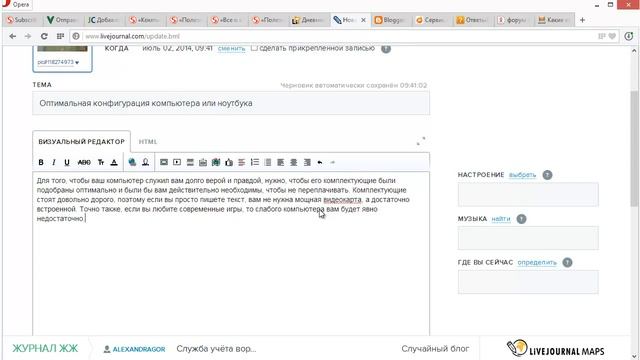Open 'Случайный блог' link
Image resolution: width=640 pixels, height=360 pixels.
point(435,349)
